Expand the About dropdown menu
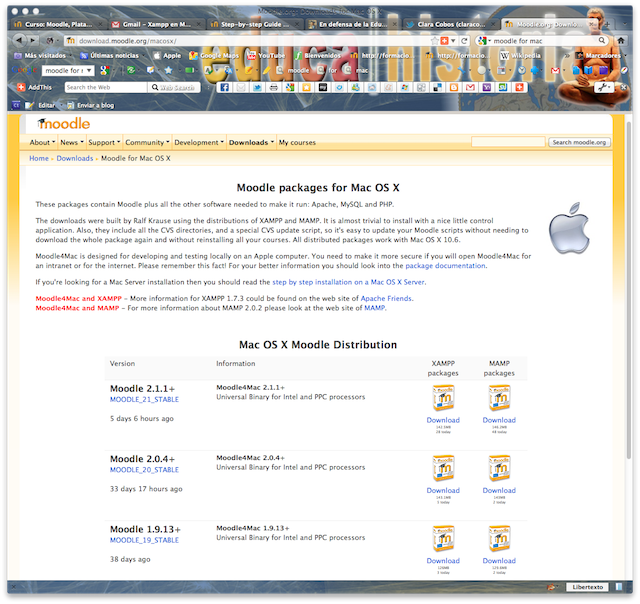Viewport: 640px width, 604px height. coord(42,143)
